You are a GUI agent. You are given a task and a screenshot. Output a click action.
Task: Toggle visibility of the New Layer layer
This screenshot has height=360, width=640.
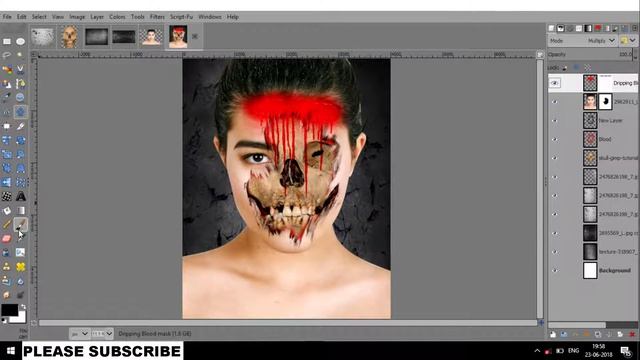pos(554,121)
